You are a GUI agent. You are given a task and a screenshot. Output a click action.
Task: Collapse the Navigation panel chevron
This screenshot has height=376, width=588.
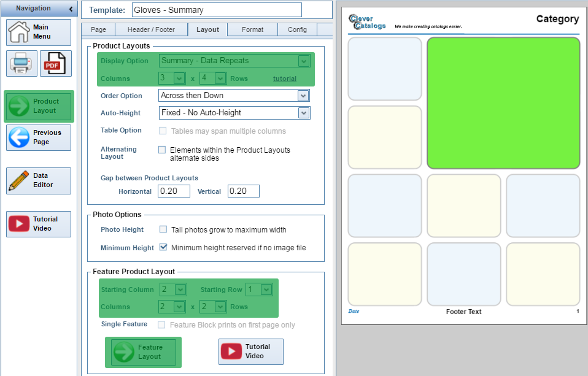pyautogui.click(x=71, y=9)
